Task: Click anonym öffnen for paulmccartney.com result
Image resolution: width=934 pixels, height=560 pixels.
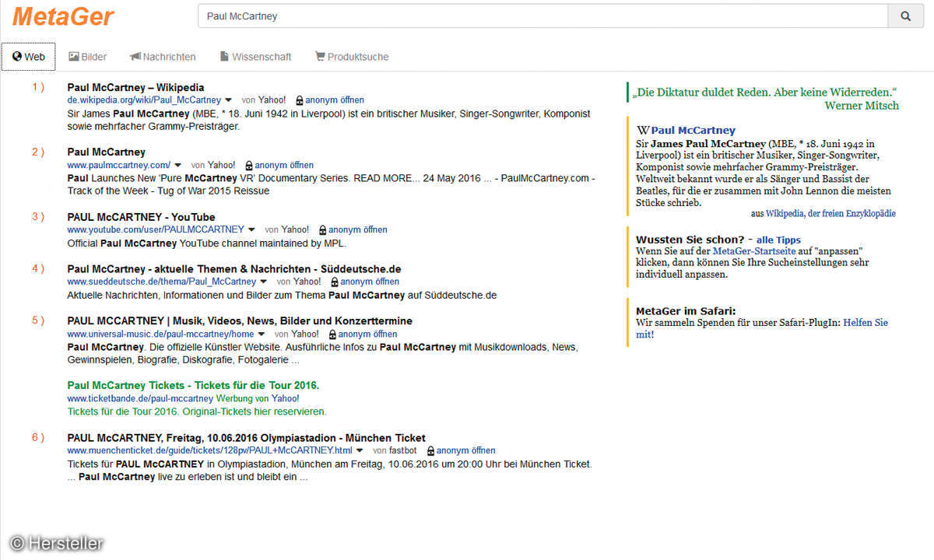Action: 284,166
